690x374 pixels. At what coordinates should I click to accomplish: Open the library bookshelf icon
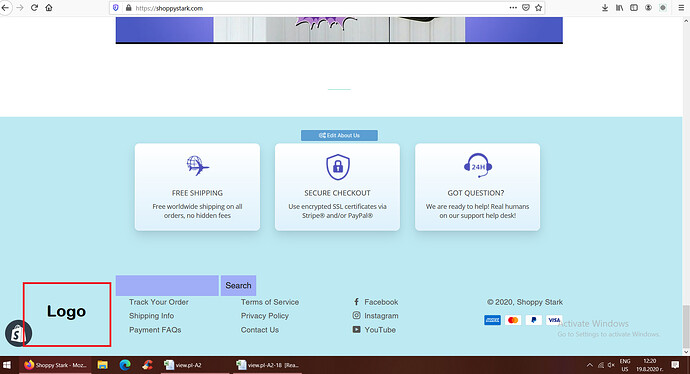click(619, 8)
